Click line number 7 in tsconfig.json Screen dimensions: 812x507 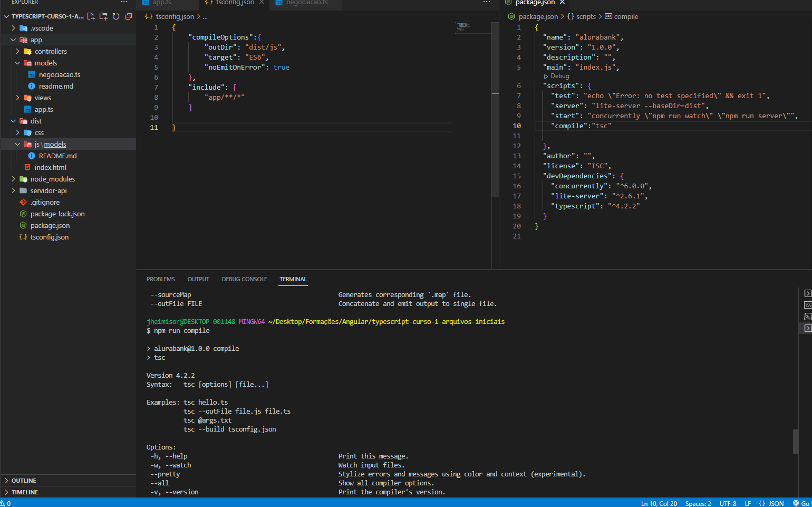(x=156, y=88)
